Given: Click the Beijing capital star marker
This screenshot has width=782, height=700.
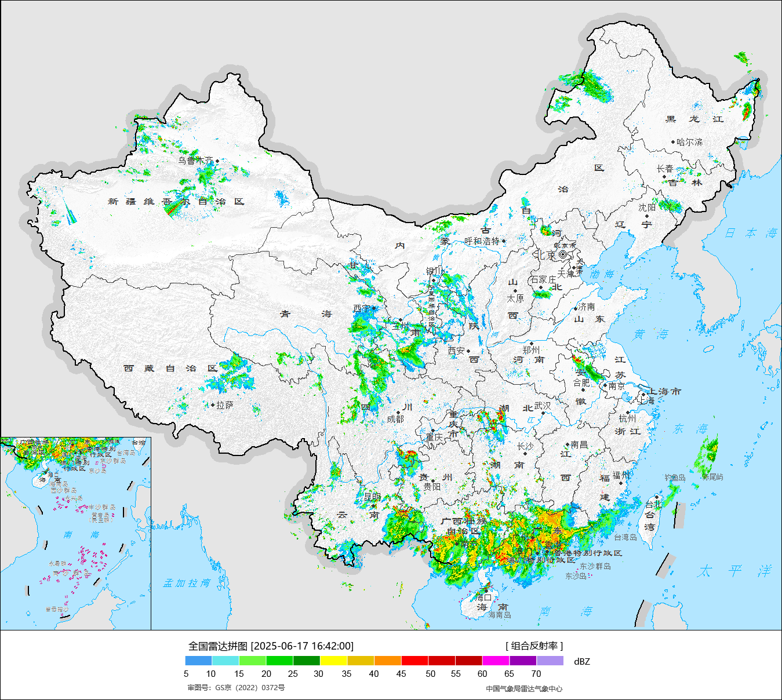Looking at the screenshot, I should 563,254.
